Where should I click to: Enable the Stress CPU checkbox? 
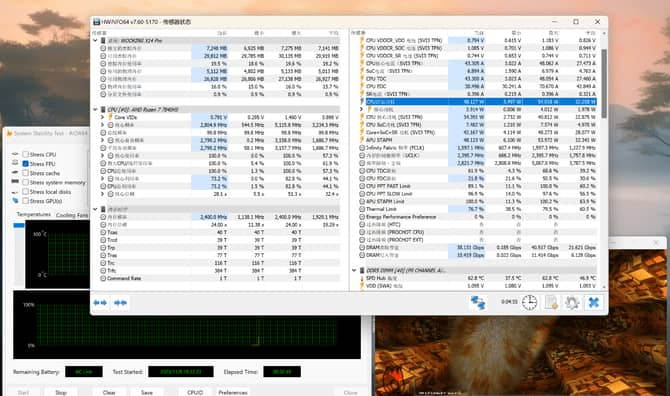tap(26, 154)
